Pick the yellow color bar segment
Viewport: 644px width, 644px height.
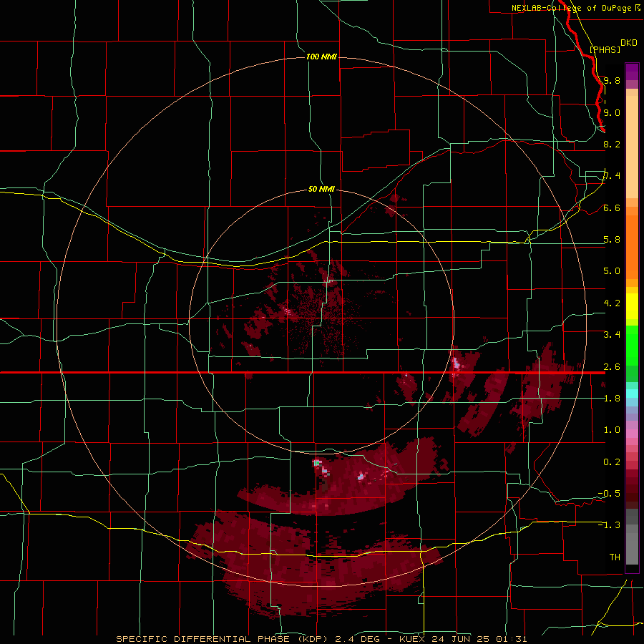click(x=632, y=306)
